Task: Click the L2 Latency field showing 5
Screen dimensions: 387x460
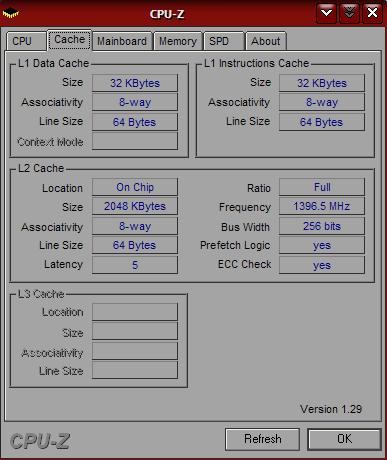Action: [135, 265]
